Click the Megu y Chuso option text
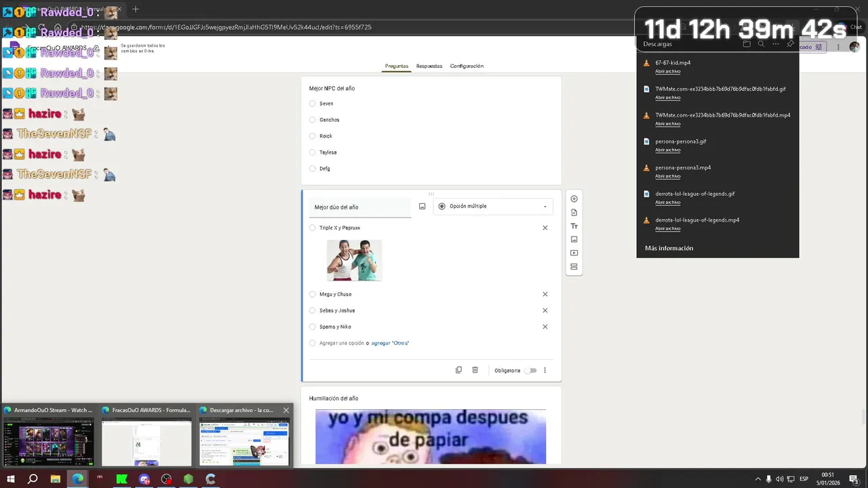This screenshot has height=488, width=868. point(336,294)
